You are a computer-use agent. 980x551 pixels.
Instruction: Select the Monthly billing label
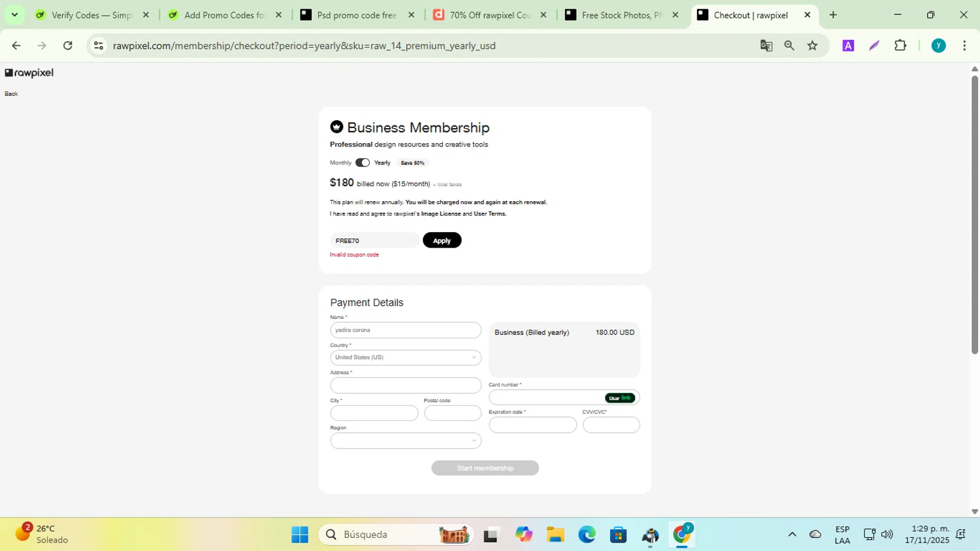point(340,163)
